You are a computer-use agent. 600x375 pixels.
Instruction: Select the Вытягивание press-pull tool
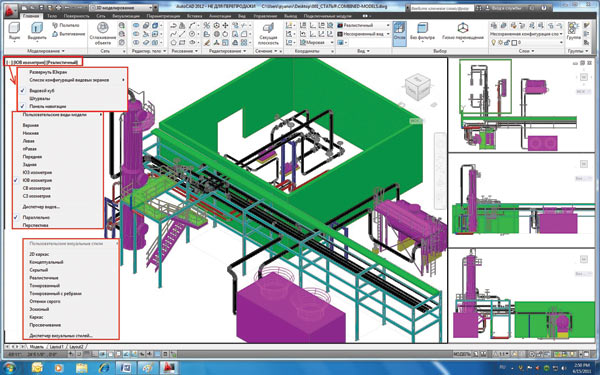click(x=68, y=34)
